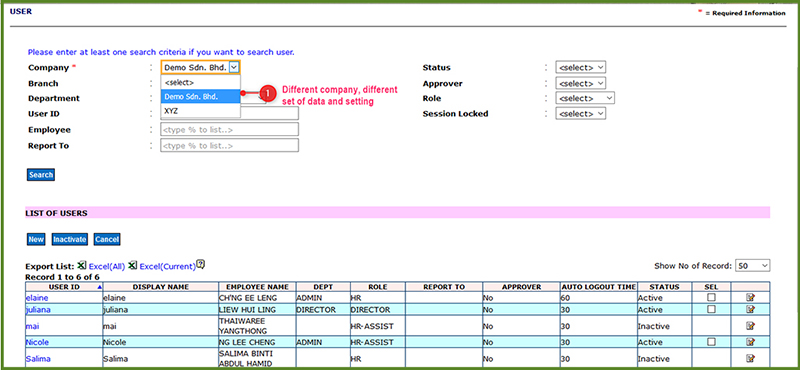
Task: Sort the list by USER ID column header
Action: tap(64, 287)
